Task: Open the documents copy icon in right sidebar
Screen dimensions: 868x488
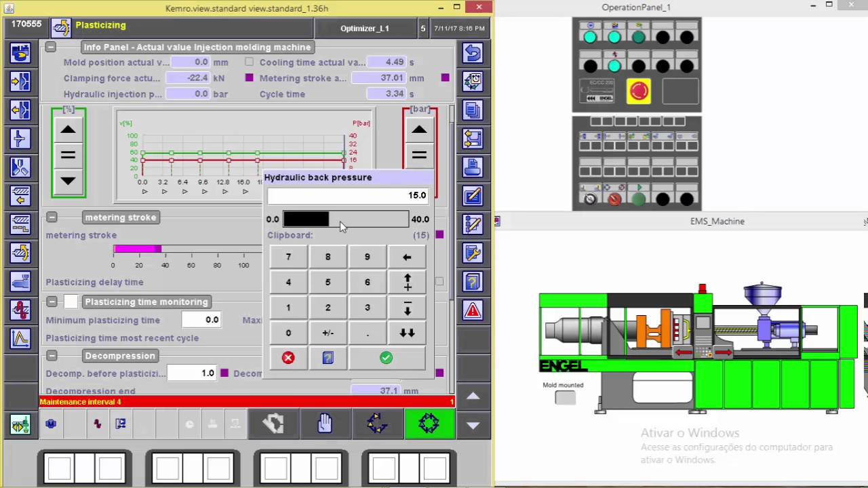Action: click(473, 109)
